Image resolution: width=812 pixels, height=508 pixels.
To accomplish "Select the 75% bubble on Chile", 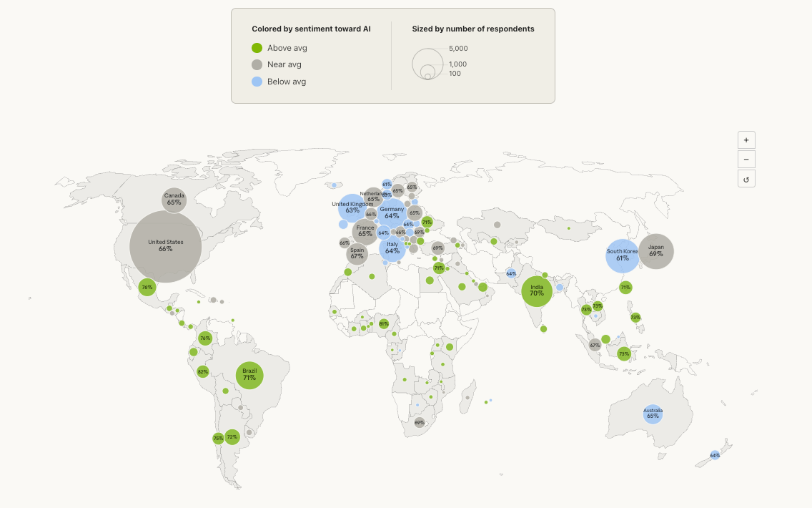I will pyautogui.click(x=218, y=439).
